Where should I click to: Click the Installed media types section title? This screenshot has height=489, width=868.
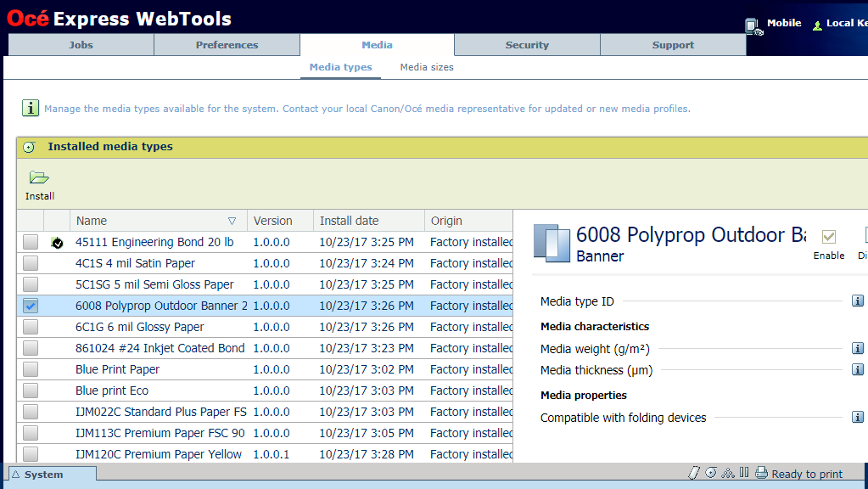tap(110, 147)
